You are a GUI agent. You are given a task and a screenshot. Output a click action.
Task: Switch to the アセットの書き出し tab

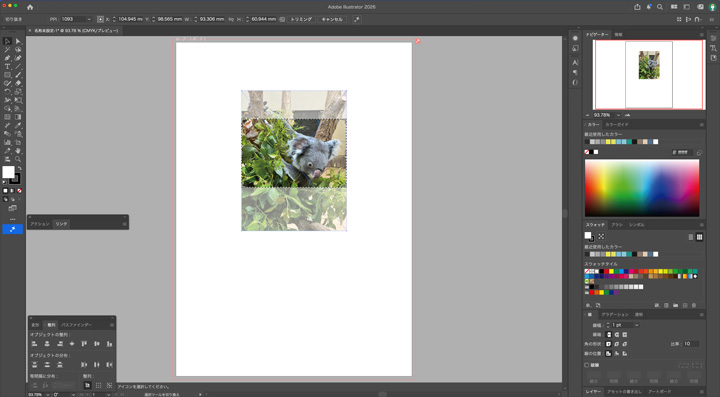click(x=624, y=392)
